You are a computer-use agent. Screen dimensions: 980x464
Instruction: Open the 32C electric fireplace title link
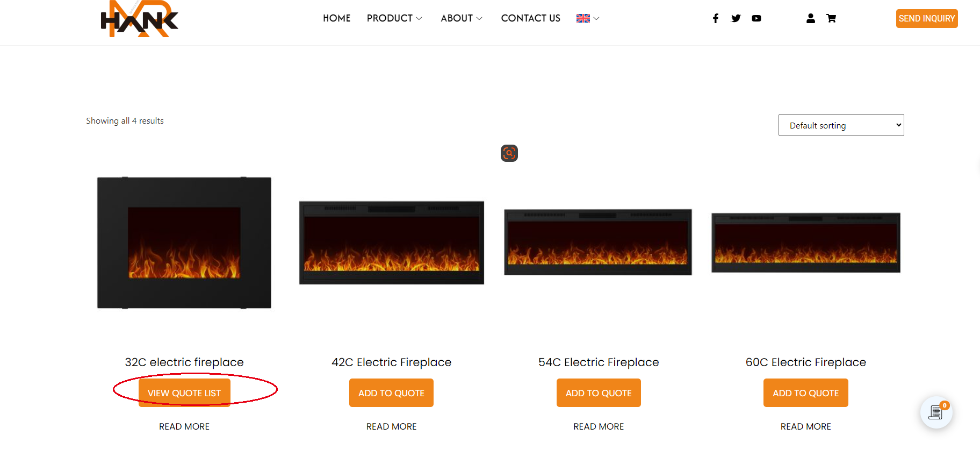coord(184,362)
